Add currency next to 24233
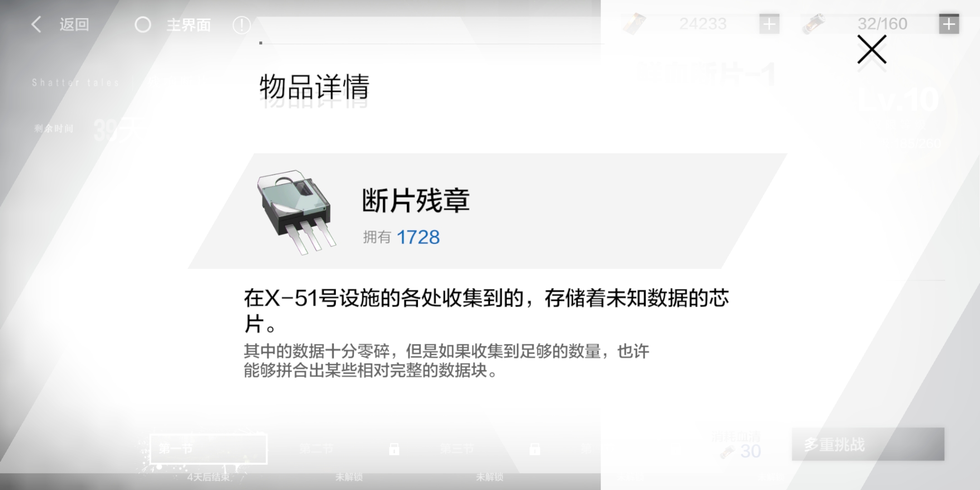Image resolution: width=980 pixels, height=490 pixels. coord(769,24)
